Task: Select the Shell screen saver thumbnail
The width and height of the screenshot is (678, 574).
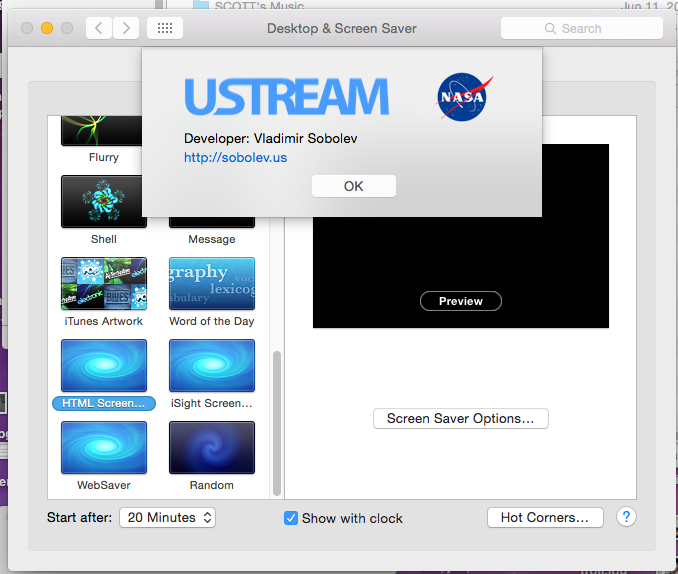Action: pos(102,201)
